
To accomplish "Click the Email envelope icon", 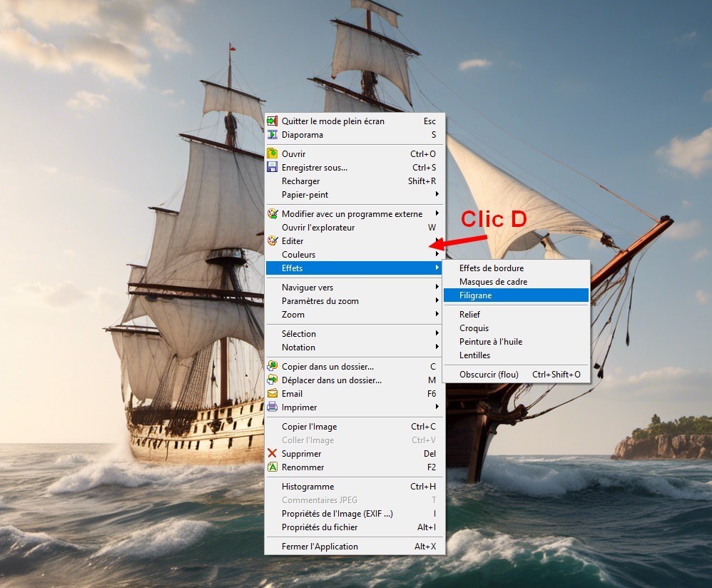I will click(272, 393).
